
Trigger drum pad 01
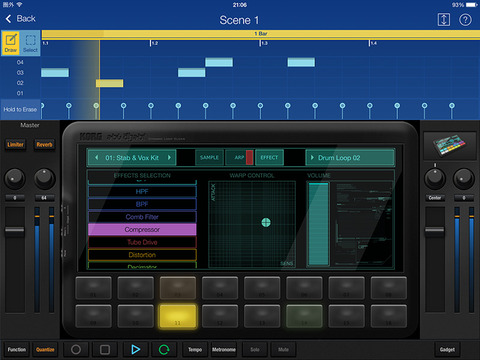[93, 288]
